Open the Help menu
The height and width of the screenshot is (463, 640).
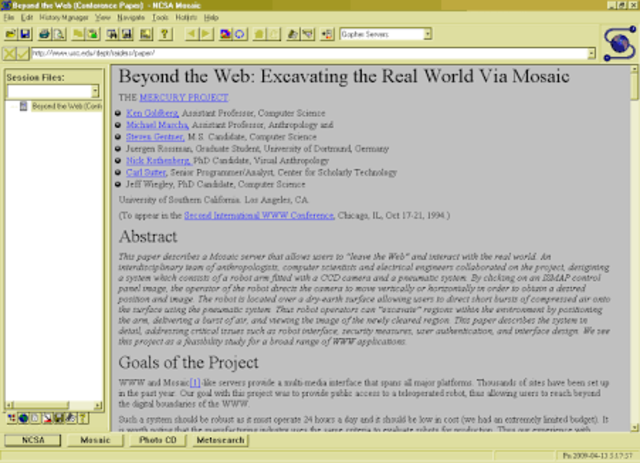[211, 18]
